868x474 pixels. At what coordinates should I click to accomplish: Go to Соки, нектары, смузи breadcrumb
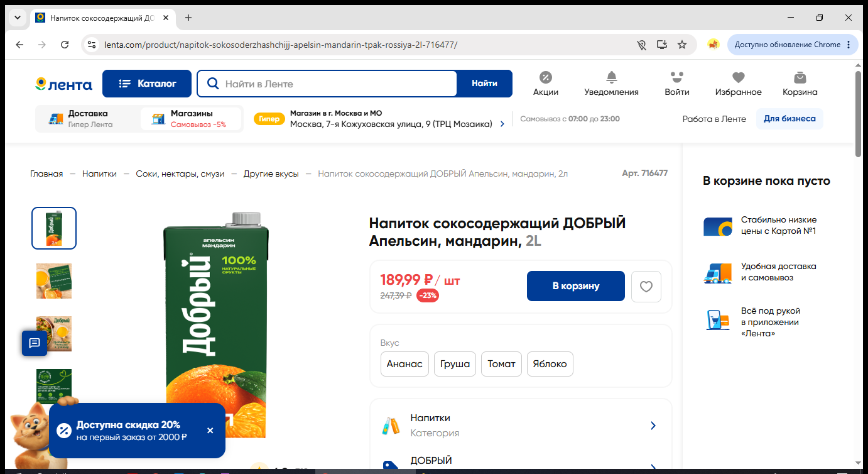(180, 174)
